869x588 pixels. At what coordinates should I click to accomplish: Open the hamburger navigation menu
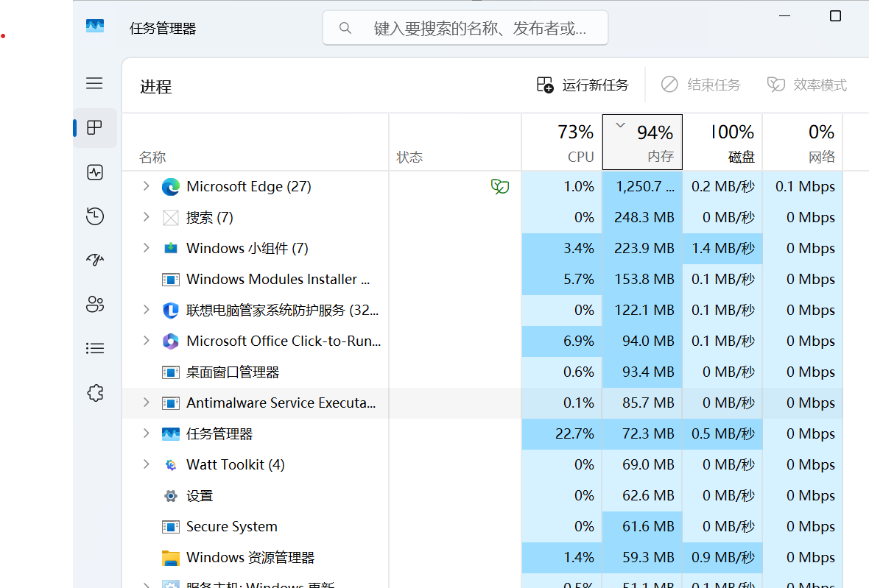[x=94, y=84]
